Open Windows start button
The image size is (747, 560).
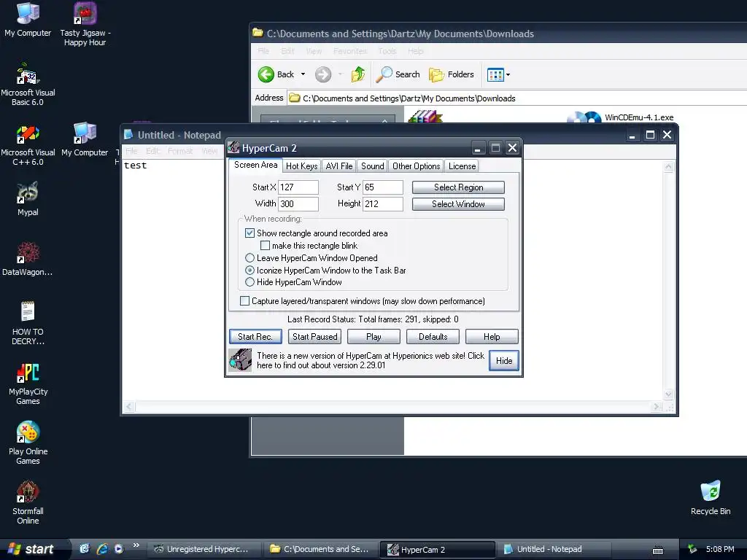coord(34,549)
